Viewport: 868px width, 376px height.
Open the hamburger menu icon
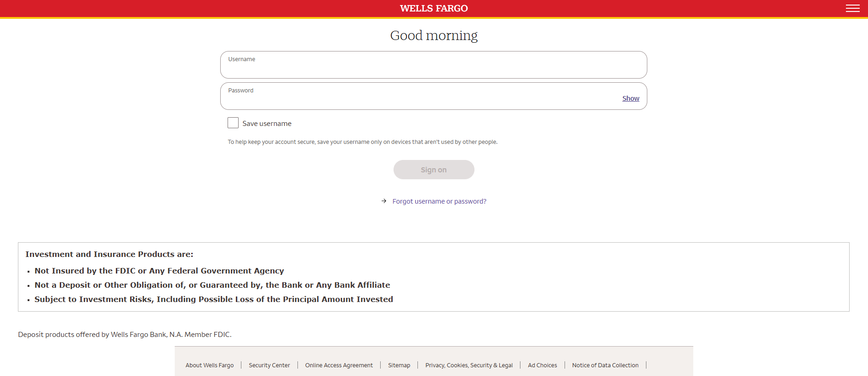pos(852,8)
